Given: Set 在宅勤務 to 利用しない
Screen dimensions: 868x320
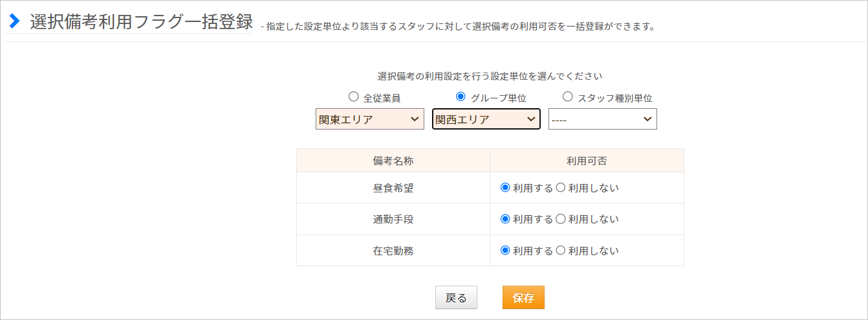Looking at the screenshot, I should click(x=561, y=250).
